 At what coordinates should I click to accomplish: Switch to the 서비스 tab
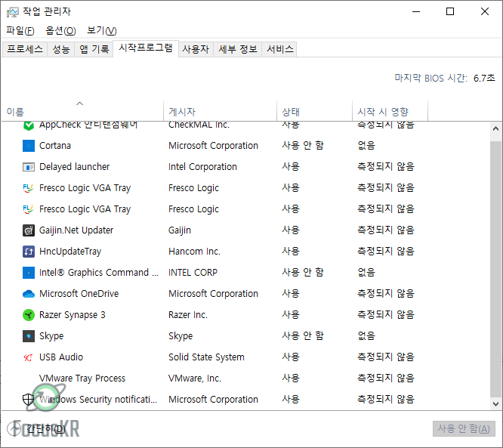pyautogui.click(x=279, y=49)
